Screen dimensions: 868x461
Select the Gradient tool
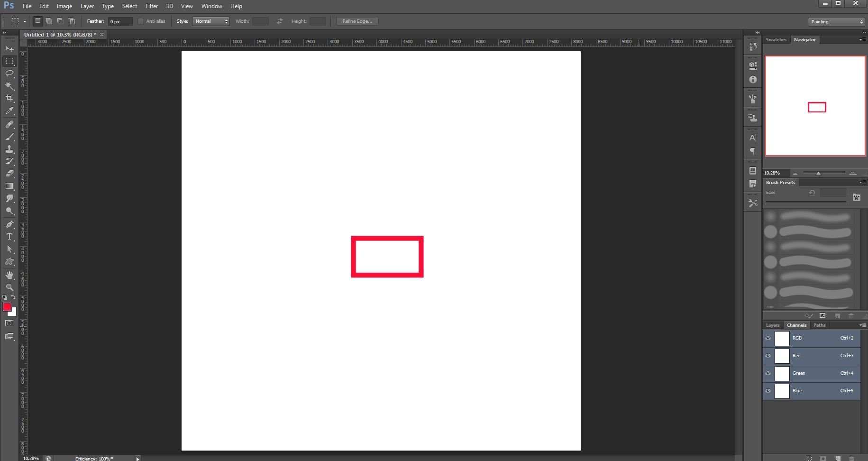[x=9, y=186]
